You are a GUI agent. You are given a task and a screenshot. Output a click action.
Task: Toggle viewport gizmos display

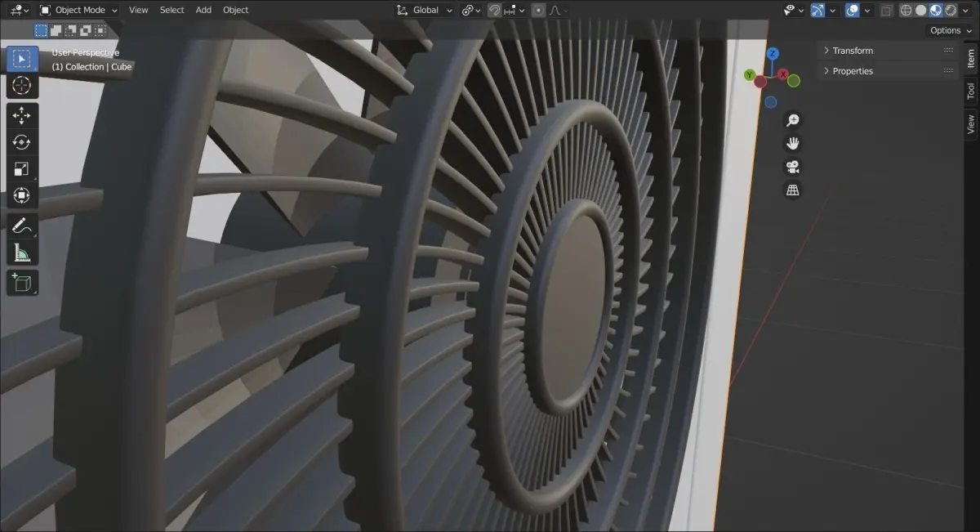pos(817,10)
